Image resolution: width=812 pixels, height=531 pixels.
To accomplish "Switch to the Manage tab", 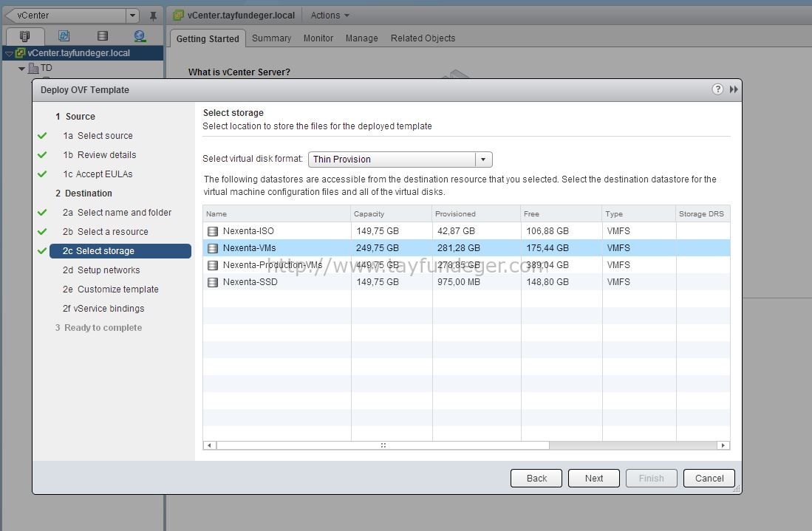I will pos(361,38).
